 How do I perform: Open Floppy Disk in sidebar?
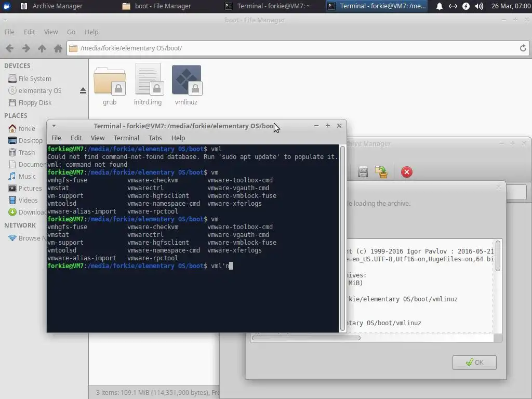(30, 102)
